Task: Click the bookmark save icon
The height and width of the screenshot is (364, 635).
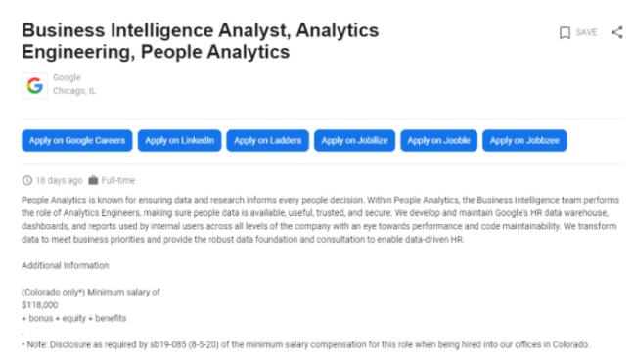Action: 565,33
